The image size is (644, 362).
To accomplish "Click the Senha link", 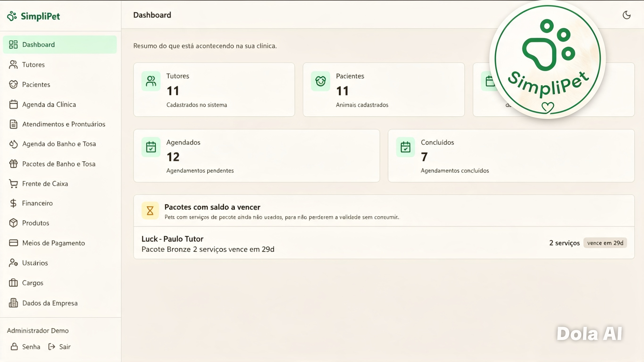I will click(25, 346).
